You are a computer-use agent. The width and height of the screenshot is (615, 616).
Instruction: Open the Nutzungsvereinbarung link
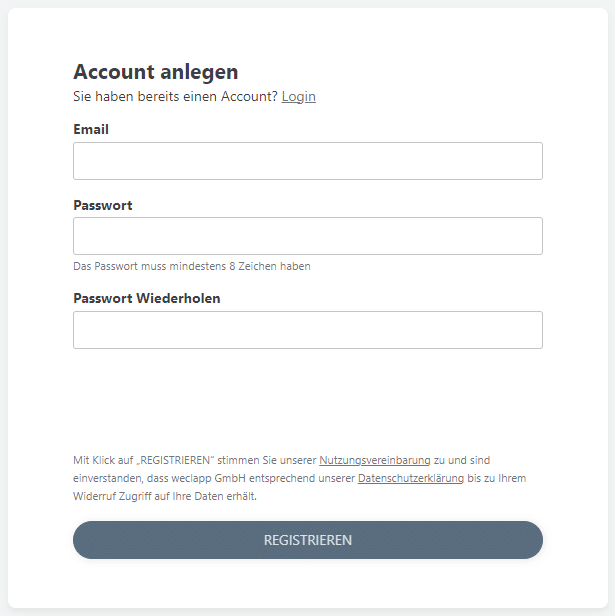point(375,460)
